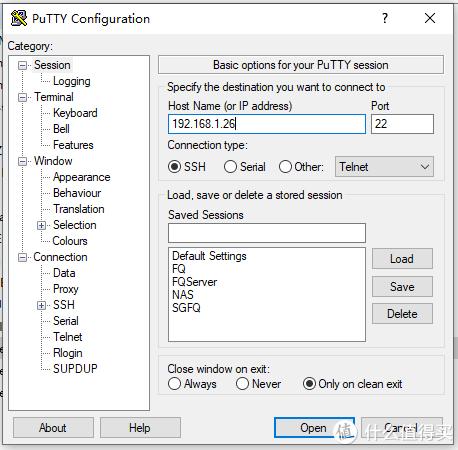The height and width of the screenshot is (450, 458).
Task: Open the Session category
Action: click(x=52, y=65)
